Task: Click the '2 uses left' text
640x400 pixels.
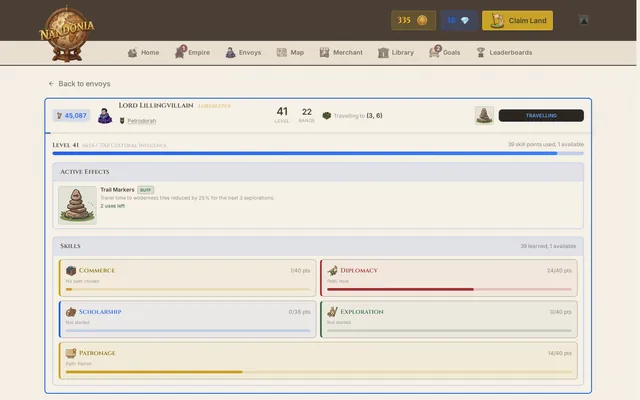Action: pos(113,206)
